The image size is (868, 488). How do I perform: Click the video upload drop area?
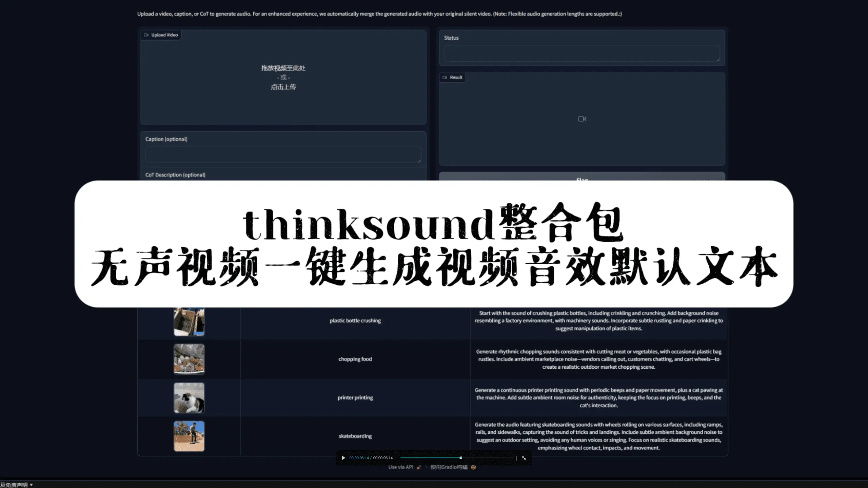[x=283, y=77]
